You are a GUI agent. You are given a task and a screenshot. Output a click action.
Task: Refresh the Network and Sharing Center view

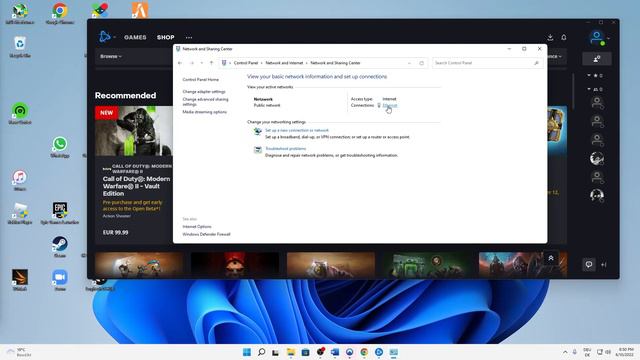422,63
